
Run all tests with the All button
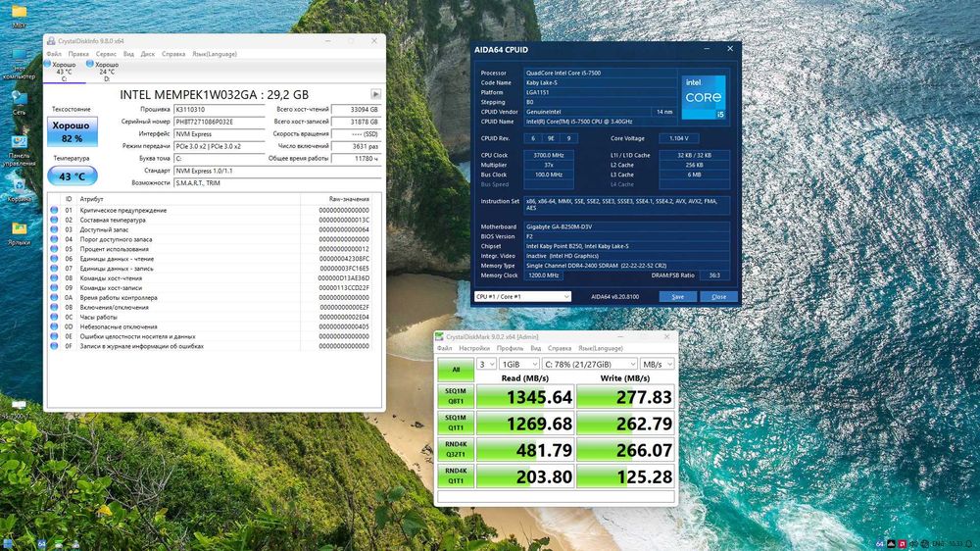(x=456, y=370)
